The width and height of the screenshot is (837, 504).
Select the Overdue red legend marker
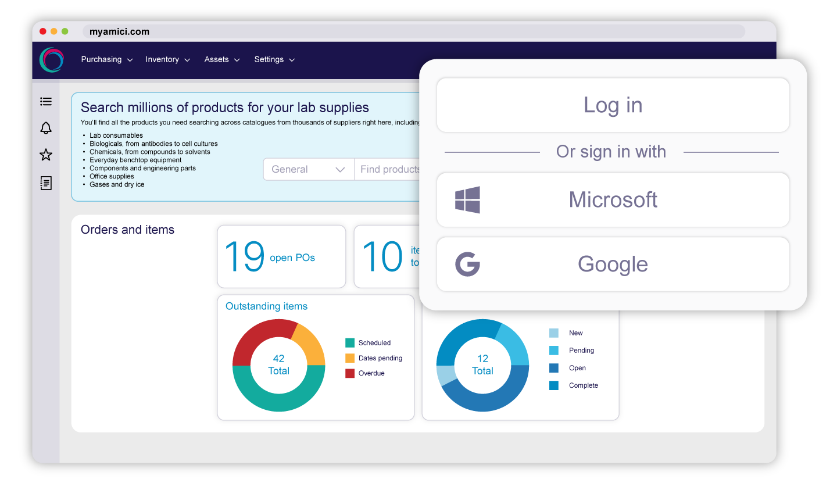pos(349,373)
